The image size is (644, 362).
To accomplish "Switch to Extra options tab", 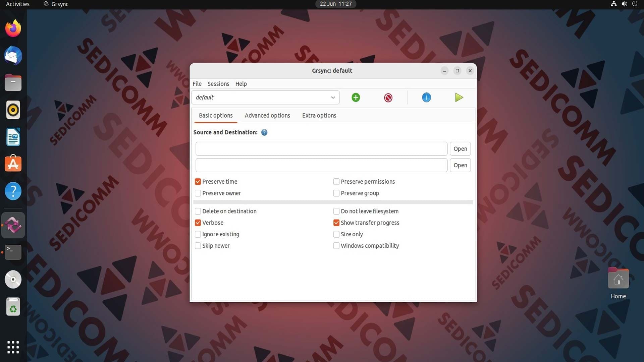I will coord(319,116).
